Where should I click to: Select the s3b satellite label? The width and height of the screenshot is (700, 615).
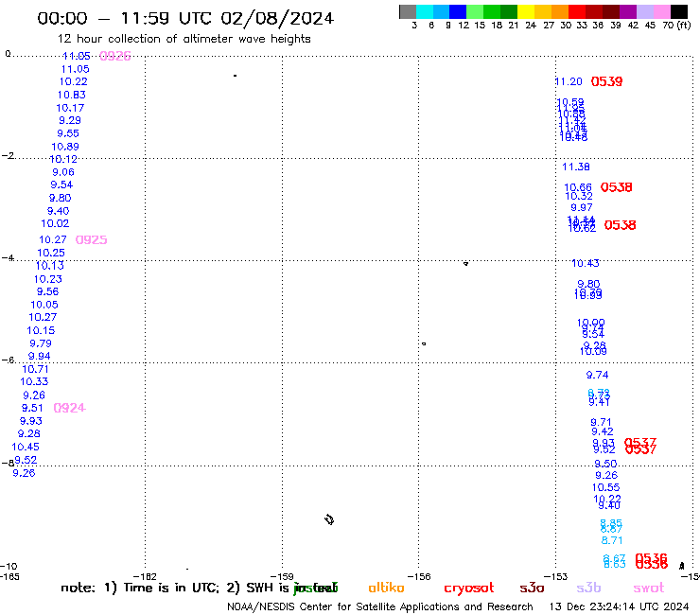pyautogui.click(x=588, y=588)
